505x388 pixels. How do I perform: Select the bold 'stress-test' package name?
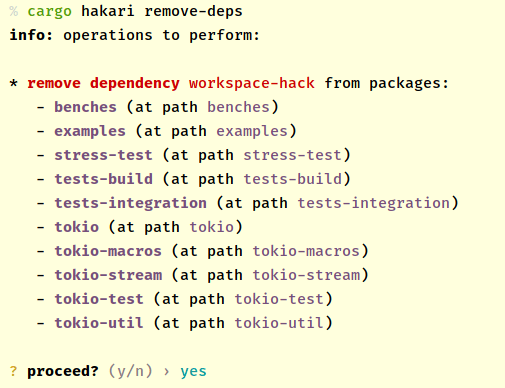(x=103, y=155)
